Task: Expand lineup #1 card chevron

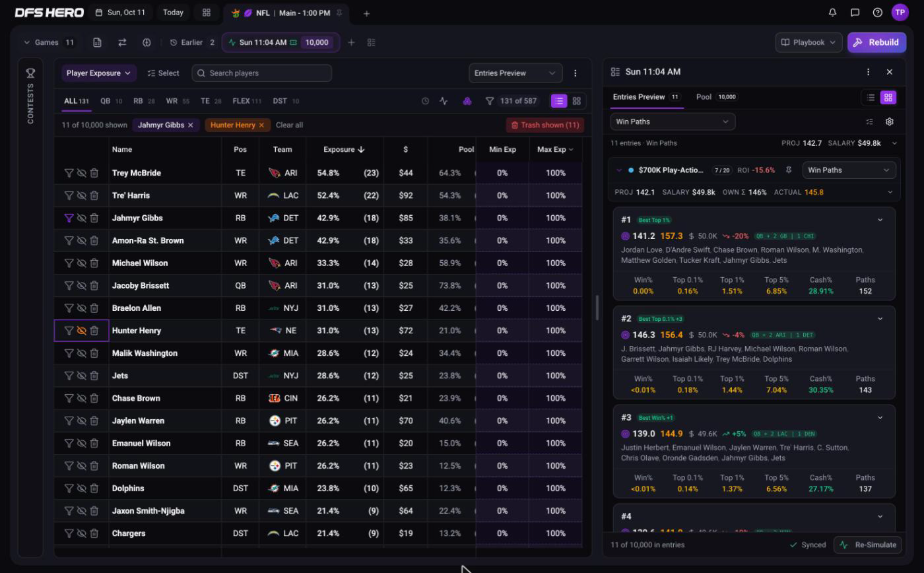Action: click(x=880, y=220)
